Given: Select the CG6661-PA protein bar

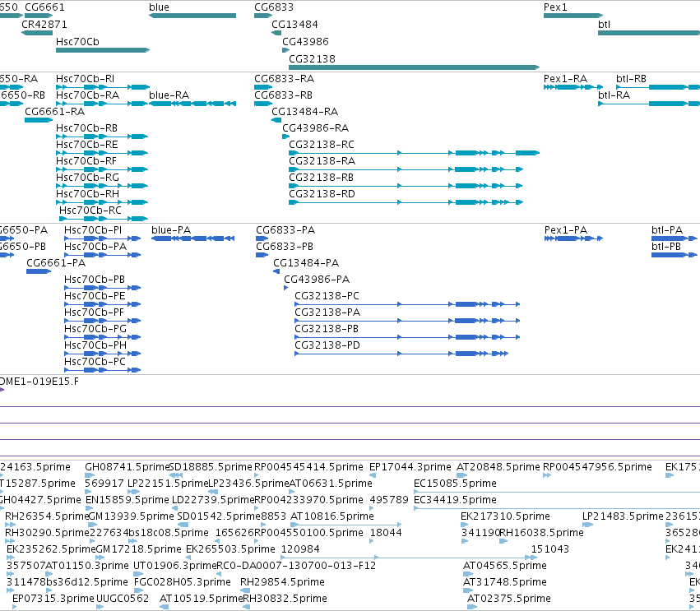Looking at the screenshot, I should [x=39, y=271].
